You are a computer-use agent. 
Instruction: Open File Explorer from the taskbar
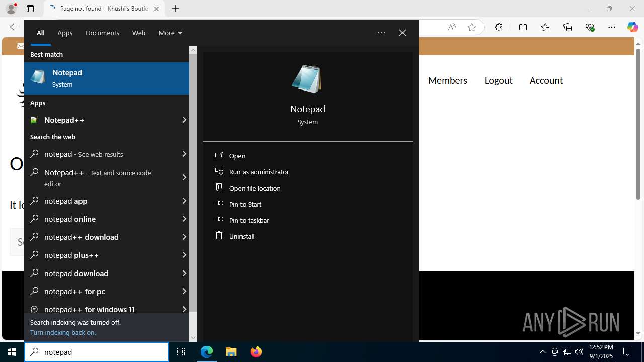tap(231, 352)
